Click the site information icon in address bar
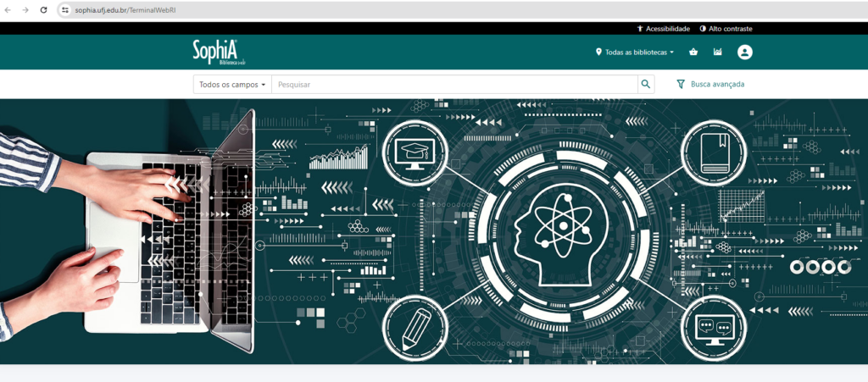 coord(64,10)
